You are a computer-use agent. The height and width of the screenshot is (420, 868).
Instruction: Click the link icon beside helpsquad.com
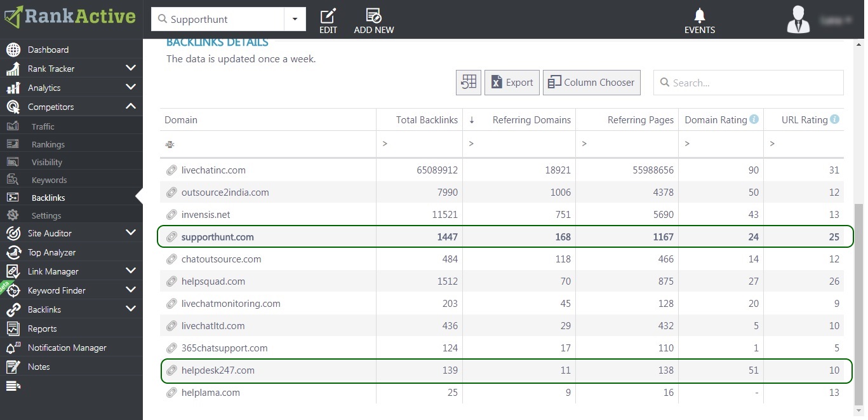[171, 281]
